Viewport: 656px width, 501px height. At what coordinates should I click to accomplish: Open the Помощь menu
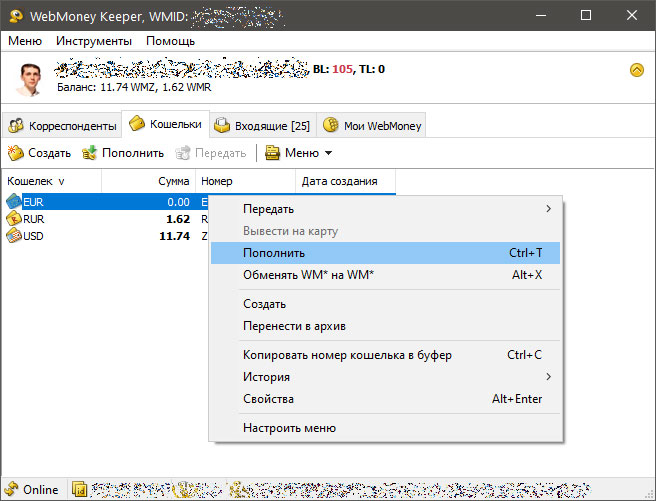point(170,41)
